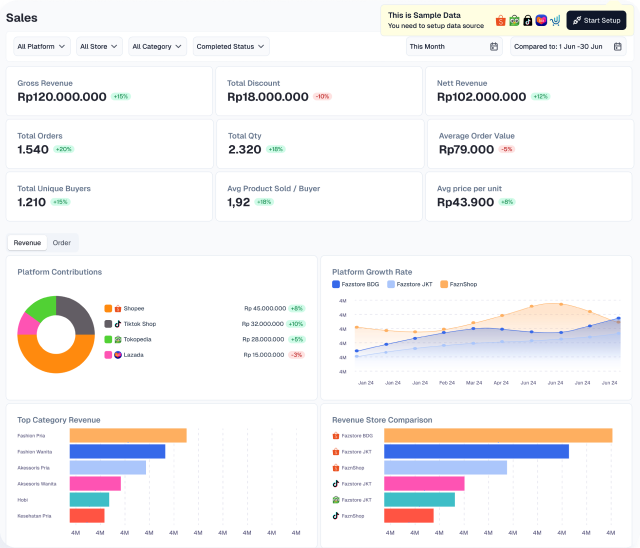The image size is (640, 548).
Task: Click the Lazada icon in contributions list
Action: (118, 355)
